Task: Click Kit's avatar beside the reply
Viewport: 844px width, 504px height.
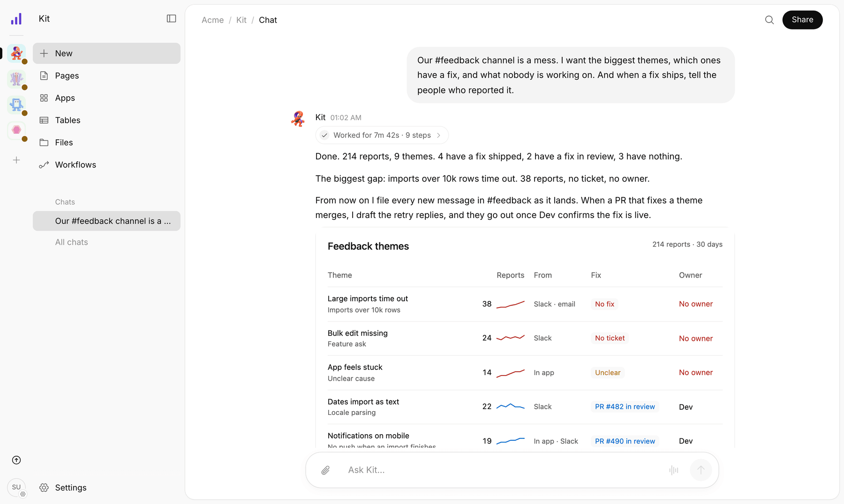Action: pyautogui.click(x=298, y=119)
